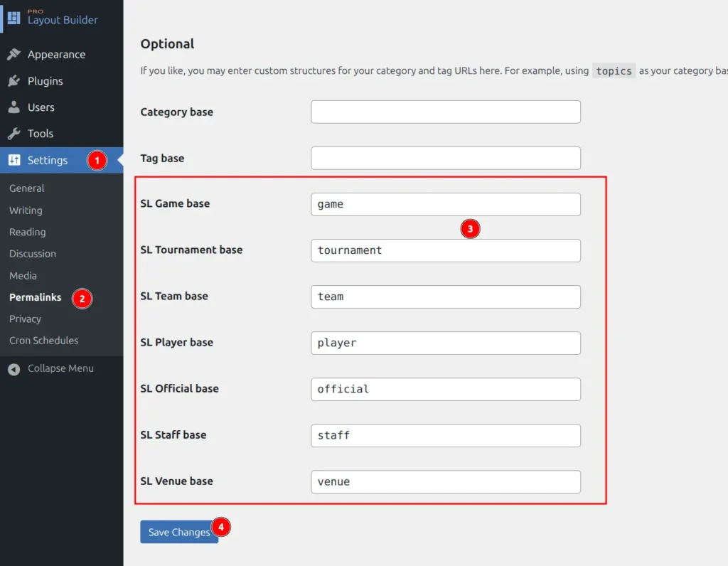Click the Settings sliders icon

tap(14, 160)
